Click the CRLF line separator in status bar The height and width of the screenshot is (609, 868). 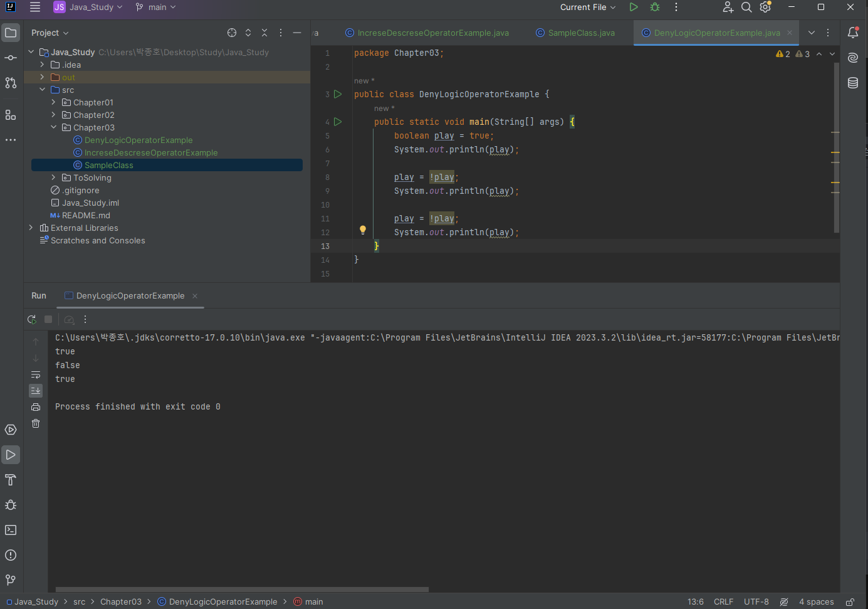pos(723,601)
